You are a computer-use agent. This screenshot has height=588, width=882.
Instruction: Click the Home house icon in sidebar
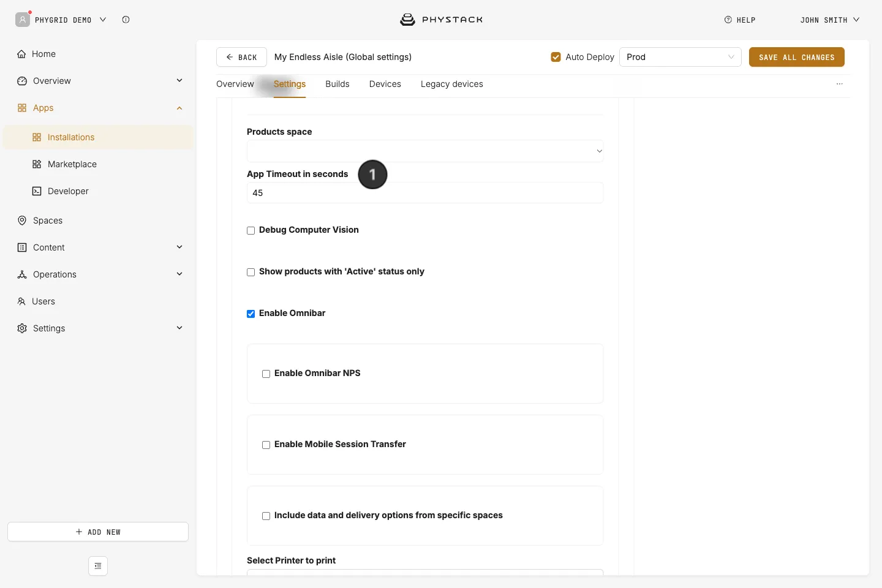point(21,54)
